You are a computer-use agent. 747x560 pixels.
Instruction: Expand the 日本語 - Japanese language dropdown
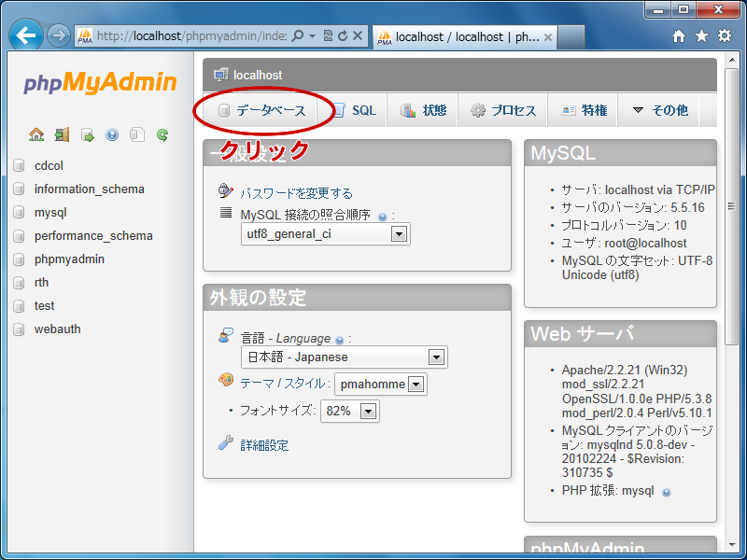(436, 357)
